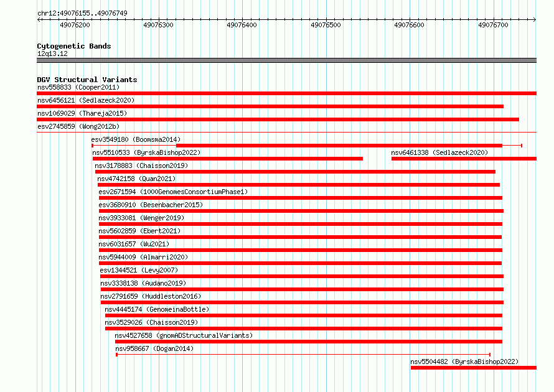Select nsv6031657 (Wu2021) label
Screen dimensions: 554x392
tap(134, 244)
